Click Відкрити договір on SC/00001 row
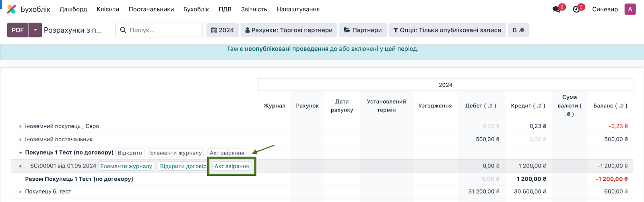The height and width of the screenshot is (202, 644). point(183,166)
